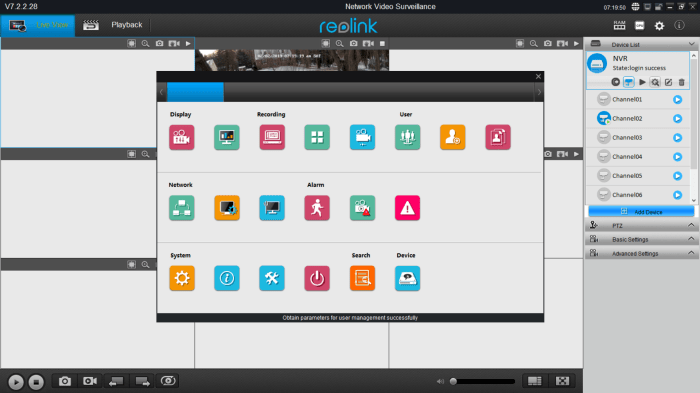700x393 pixels.
Task: Open the Device hard disk icon
Action: [x=408, y=278]
